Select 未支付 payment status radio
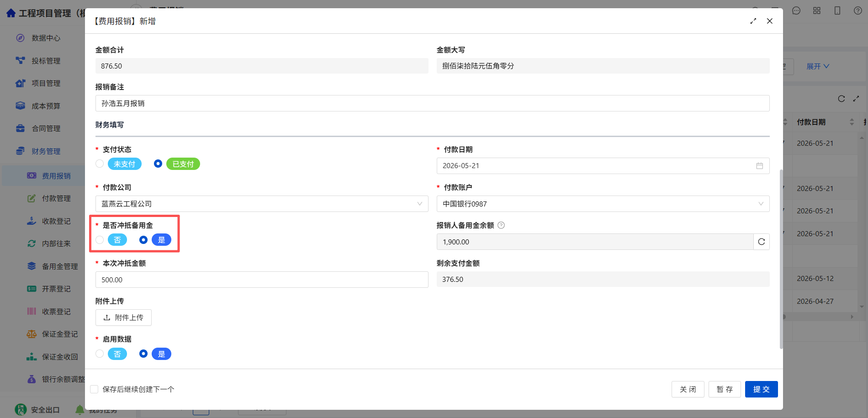The width and height of the screenshot is (868, 418). 100,164
